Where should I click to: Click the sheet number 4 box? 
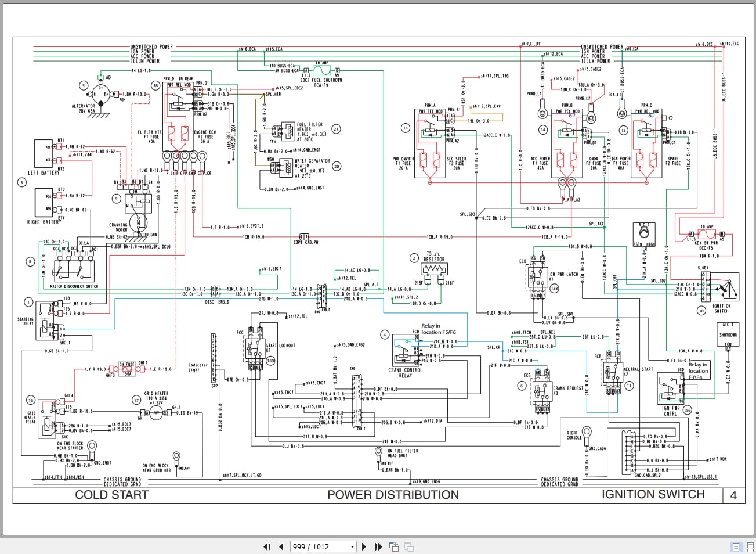[733, 495]
